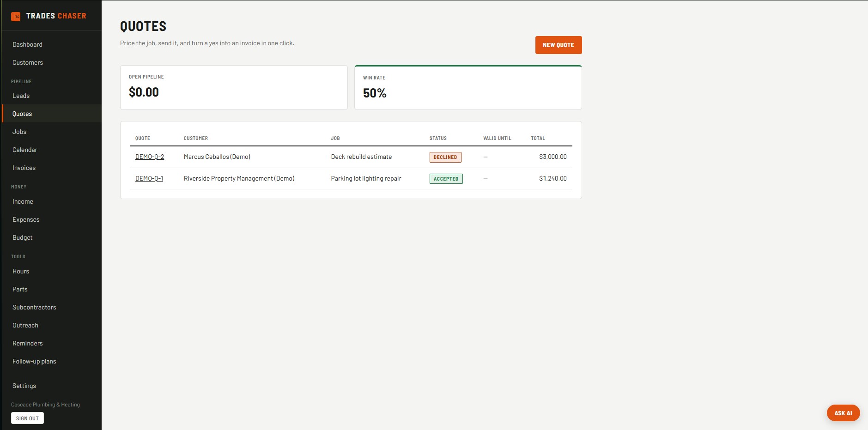Viewport: 868px width, 430px height.
Task: Click 'Deck rebuild estimate' job text
Action: pyautogui.click(x=361, y=157)
